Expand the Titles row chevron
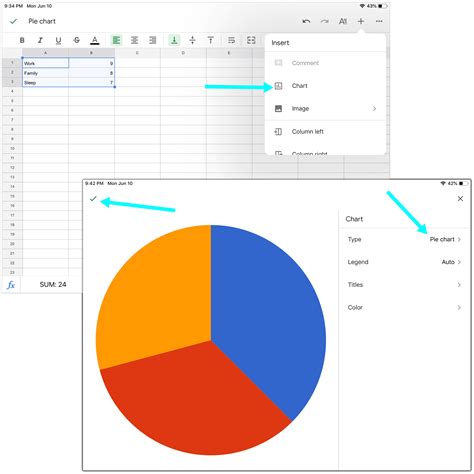Screen dimensions: 474x474 pos(459,285)
